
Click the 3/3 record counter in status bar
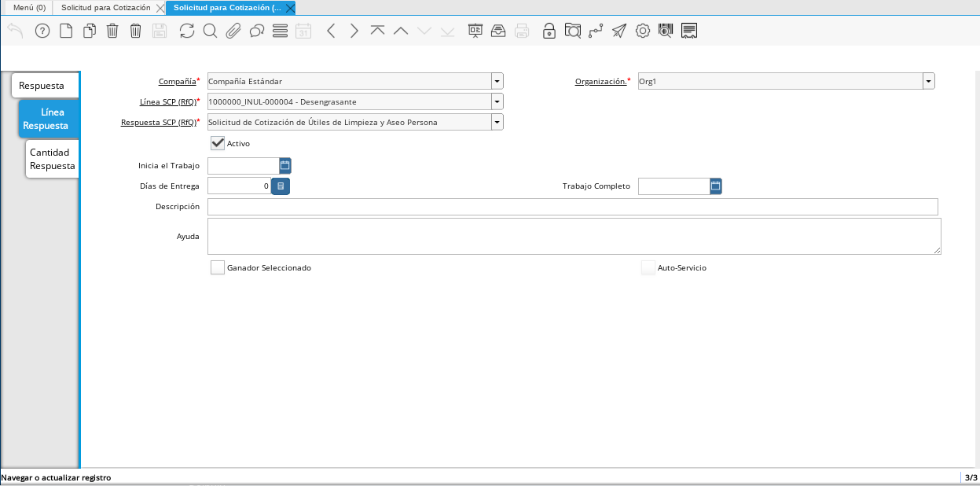971,477
